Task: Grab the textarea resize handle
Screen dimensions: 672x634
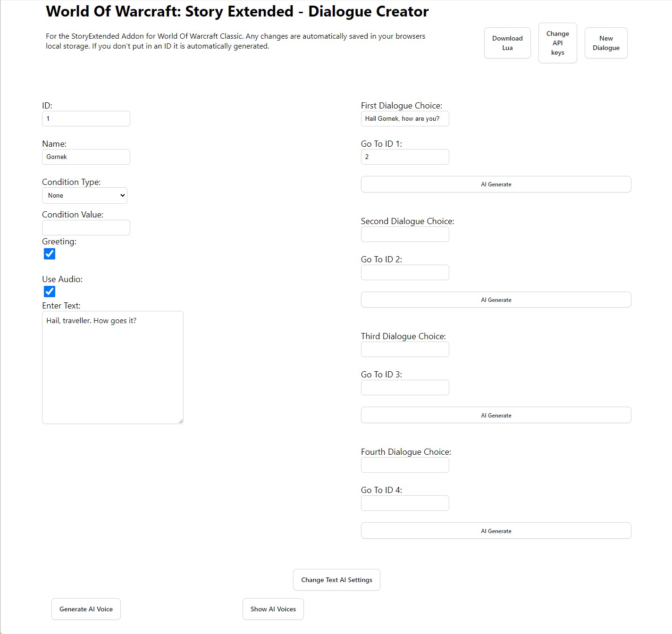Action: coord(181,421)
